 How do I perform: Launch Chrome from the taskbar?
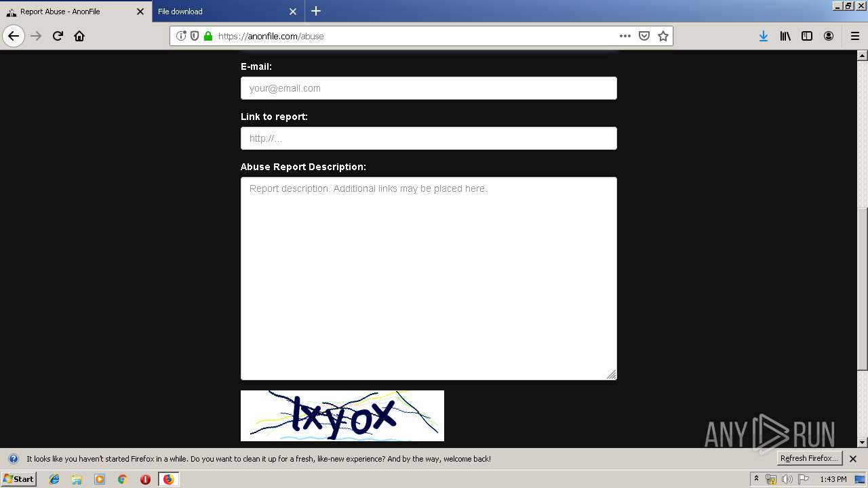[123, 479]
